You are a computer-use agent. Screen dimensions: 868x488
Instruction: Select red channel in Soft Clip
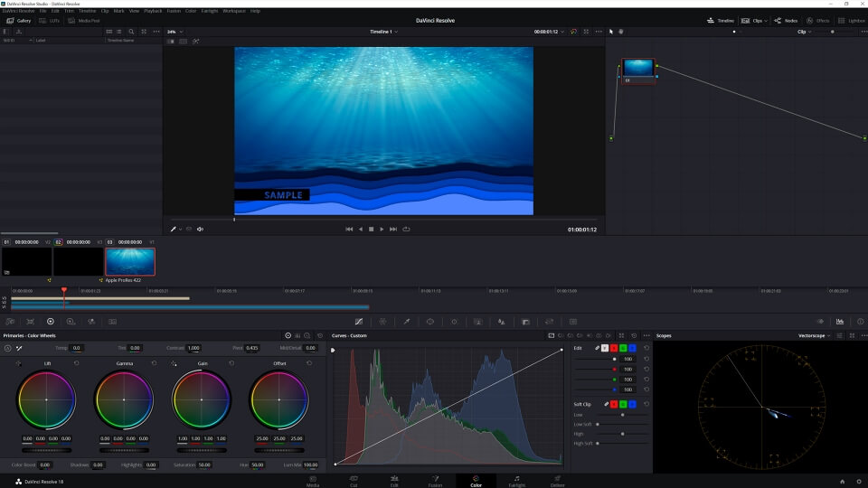(614, 405)
